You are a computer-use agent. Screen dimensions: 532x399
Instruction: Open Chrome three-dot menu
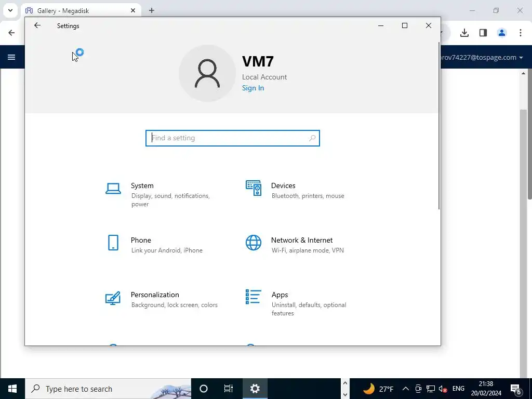pos(521,33)
